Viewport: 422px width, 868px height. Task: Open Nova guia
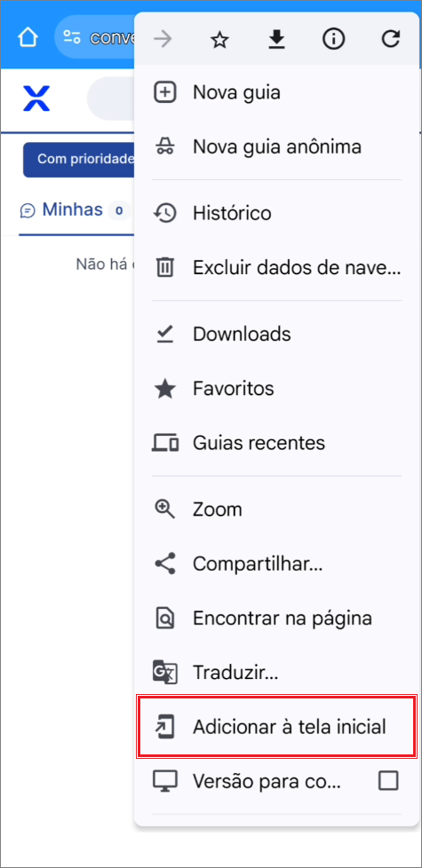pos(277,92)
